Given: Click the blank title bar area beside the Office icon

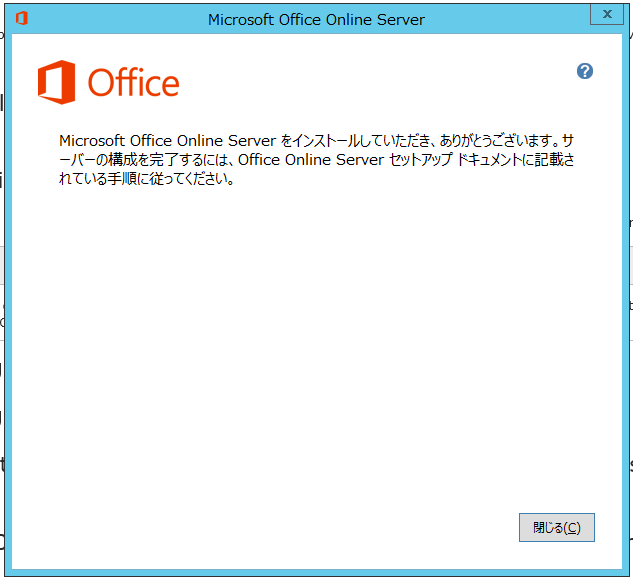Looking at the screenshot, I should point(113,19).
